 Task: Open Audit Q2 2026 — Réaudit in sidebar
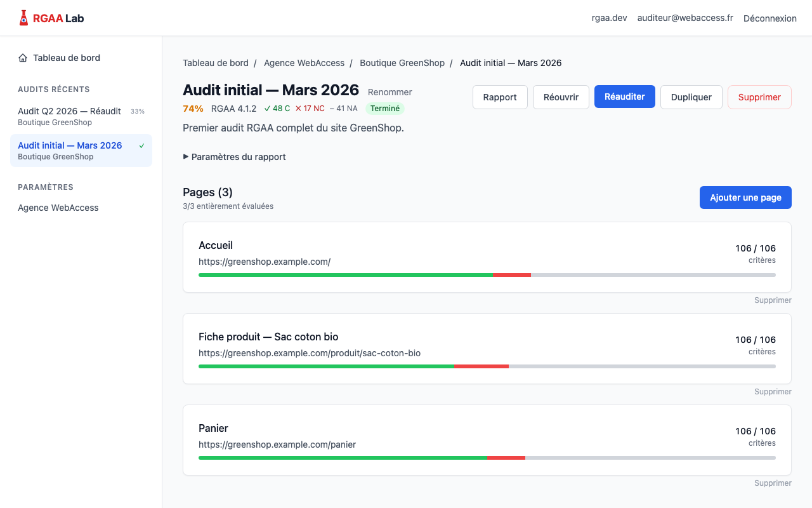point(69,111)
